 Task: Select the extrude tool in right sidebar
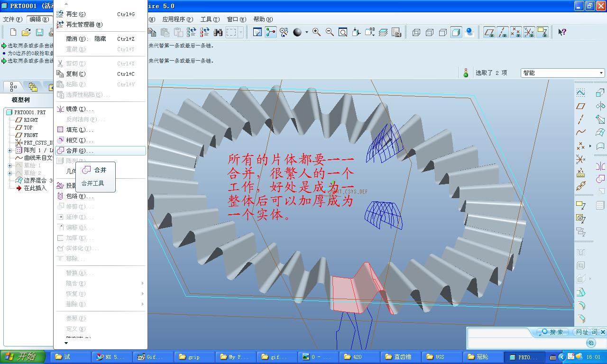pos(600,93)
